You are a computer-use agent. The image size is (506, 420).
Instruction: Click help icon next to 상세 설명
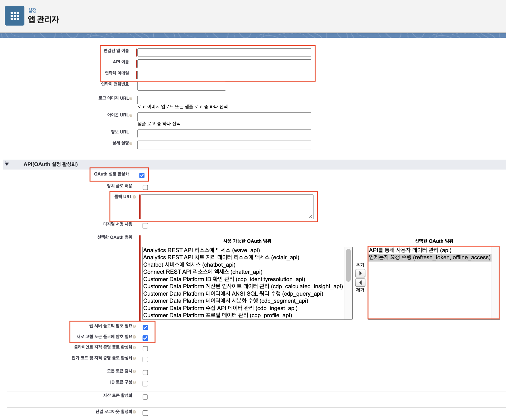pos(131,143)
